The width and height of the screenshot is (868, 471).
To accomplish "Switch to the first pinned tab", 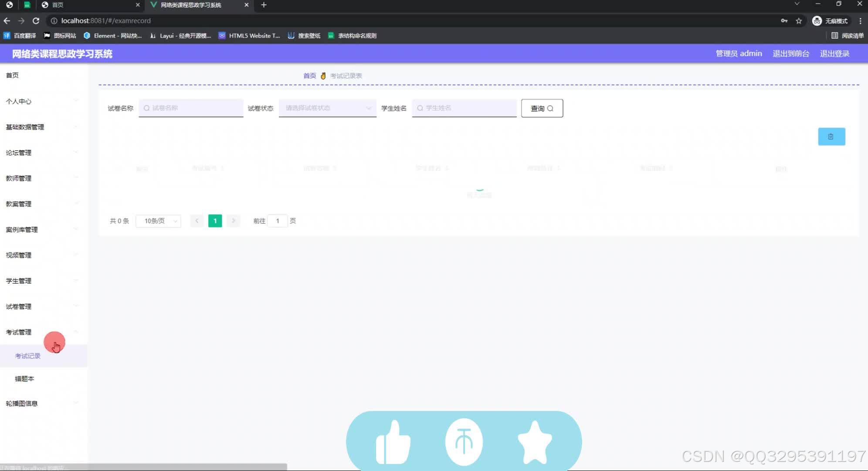I will tap(10, 5).
